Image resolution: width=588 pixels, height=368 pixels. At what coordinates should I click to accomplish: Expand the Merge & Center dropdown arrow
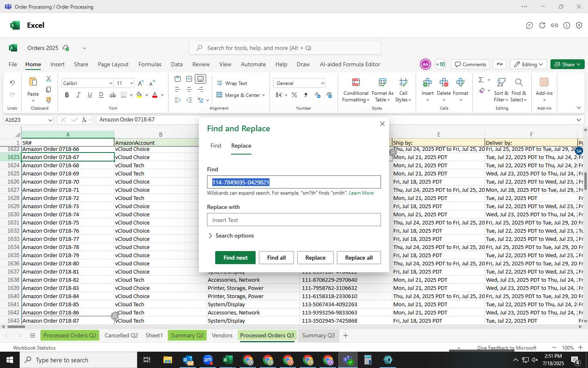(x=263, y=95)
